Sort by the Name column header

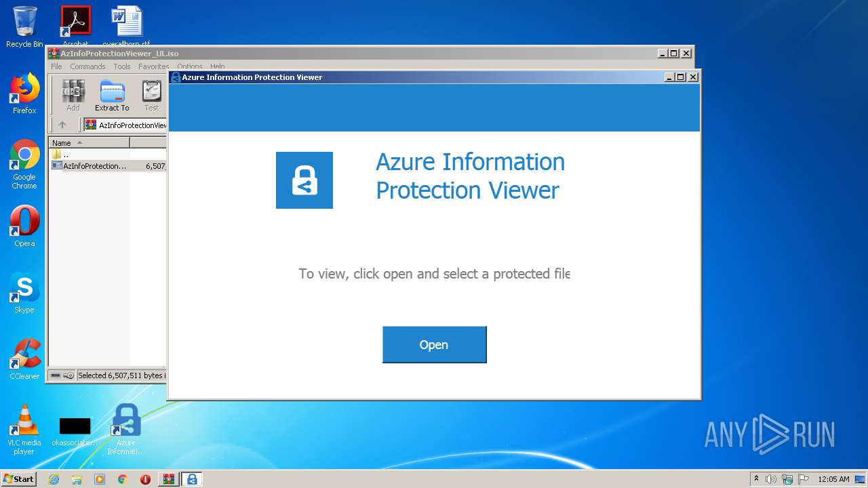click(89, 142)
